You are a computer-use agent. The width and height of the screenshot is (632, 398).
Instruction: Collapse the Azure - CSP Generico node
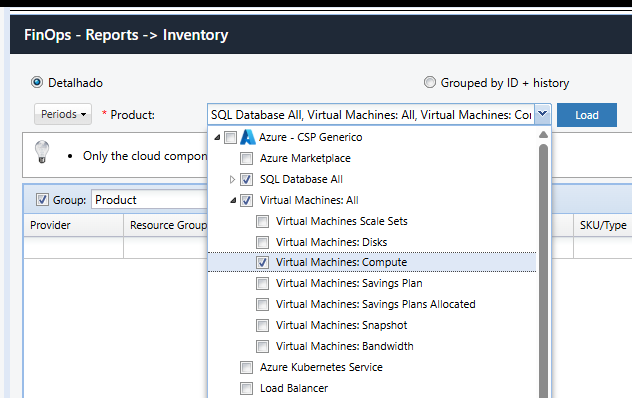point(217,138)
